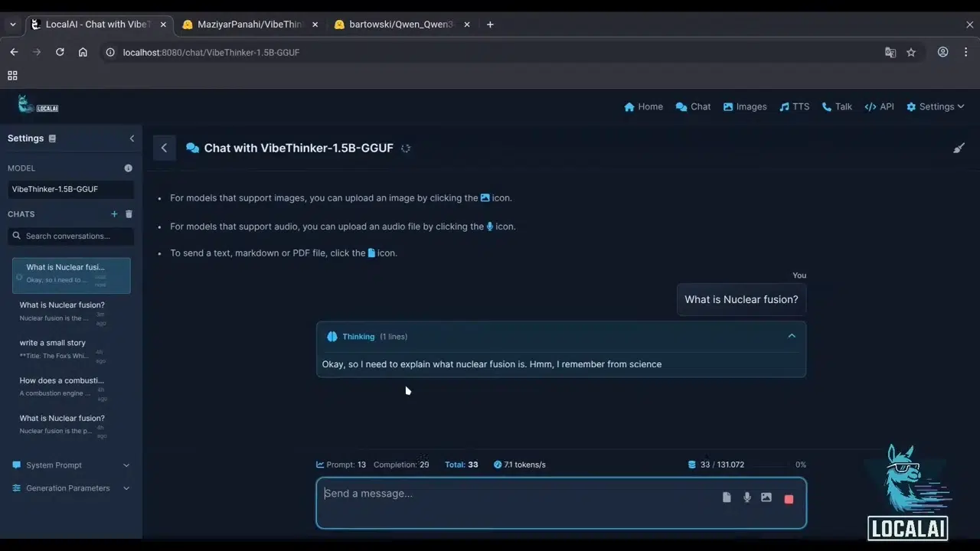This screenshot has height=551, width=980.
Task: Delete chats using the trash icon
Action: point(129,214)
